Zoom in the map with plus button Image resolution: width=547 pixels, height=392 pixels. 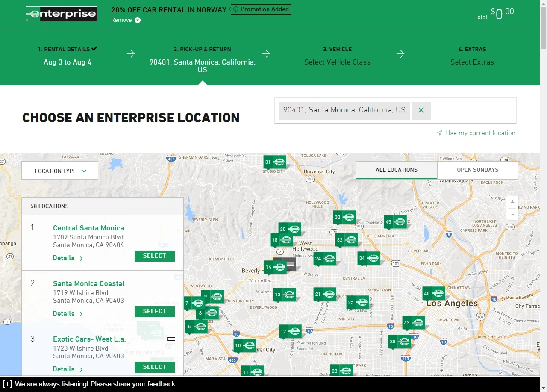512,202
